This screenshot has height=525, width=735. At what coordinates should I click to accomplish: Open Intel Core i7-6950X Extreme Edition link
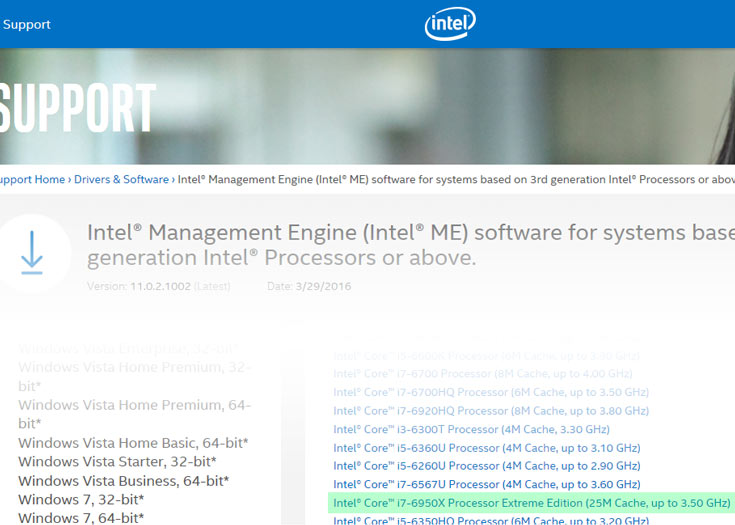[x=532, y=503]
